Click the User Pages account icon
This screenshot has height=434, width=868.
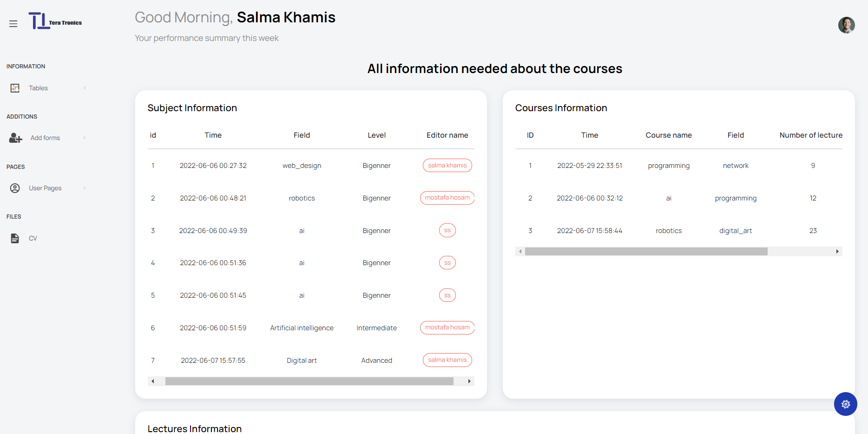[15, 188]
